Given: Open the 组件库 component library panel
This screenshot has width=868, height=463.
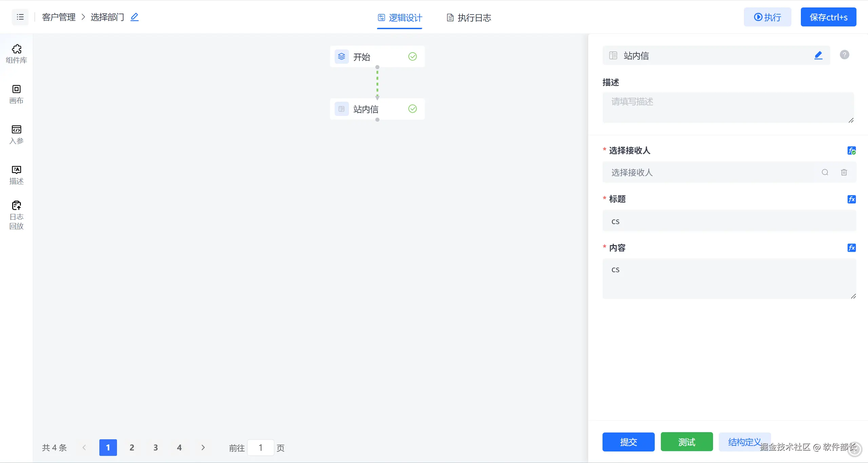Looking at the screenshot, I should pos(16,54).
